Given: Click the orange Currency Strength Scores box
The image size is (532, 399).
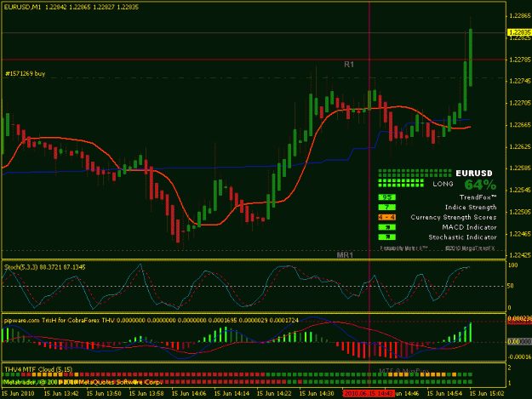Looking at the screenshot, I should 386,217.
